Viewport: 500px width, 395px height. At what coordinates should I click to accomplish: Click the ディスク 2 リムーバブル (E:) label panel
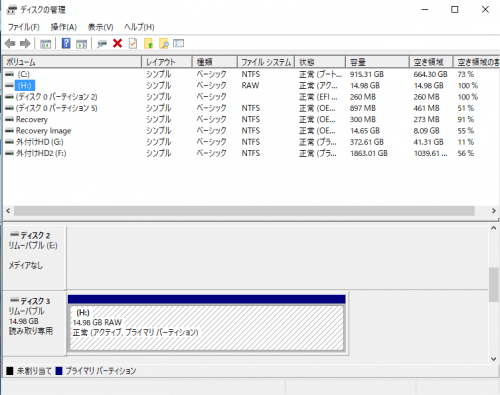[34, 257]
